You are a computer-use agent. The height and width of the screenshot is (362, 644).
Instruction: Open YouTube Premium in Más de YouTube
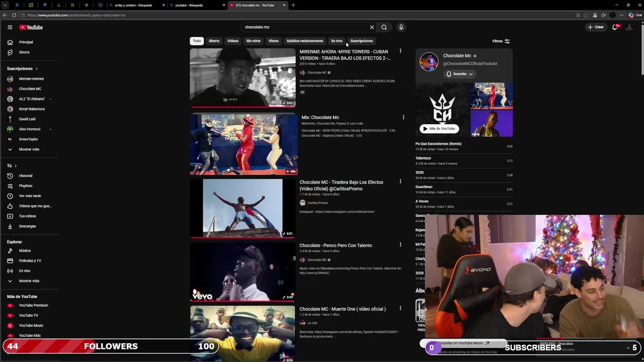click(x=33, y=305)
